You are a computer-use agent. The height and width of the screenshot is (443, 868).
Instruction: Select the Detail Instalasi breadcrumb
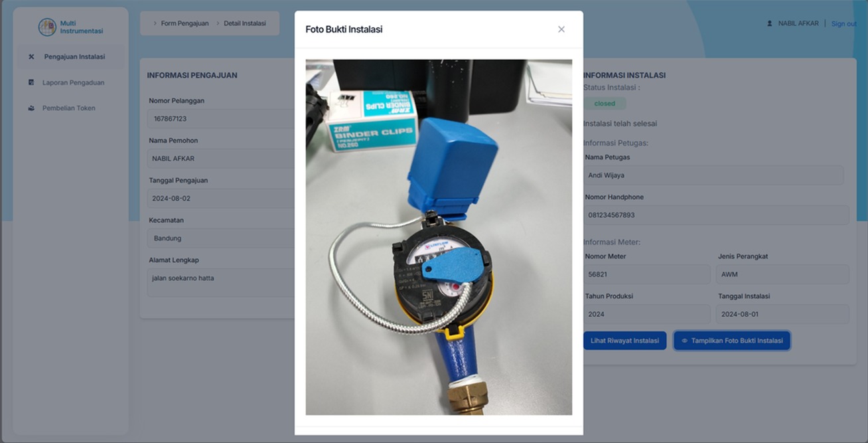(244, 23)
